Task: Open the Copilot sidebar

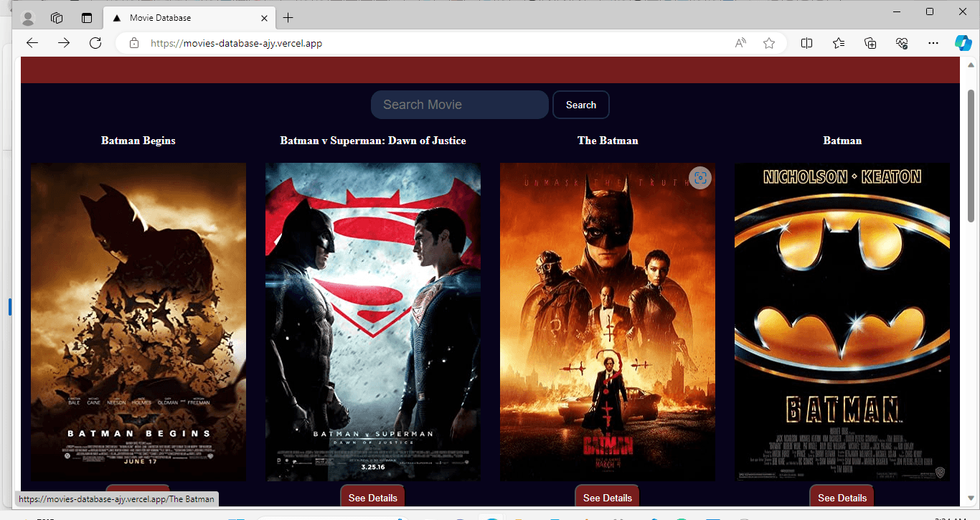Action: click(x=963, y=43)
